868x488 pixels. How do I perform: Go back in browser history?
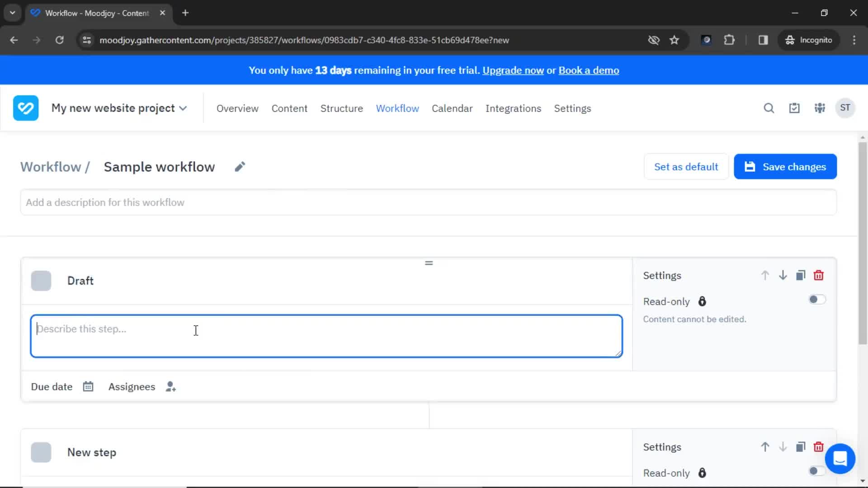pyautogui.click(x=14, y=40)
